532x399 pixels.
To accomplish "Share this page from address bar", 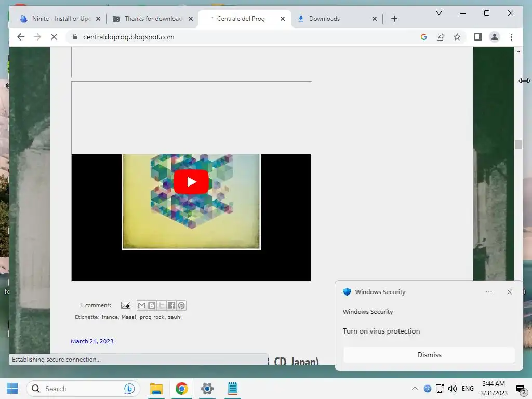I will coord(441,37).
